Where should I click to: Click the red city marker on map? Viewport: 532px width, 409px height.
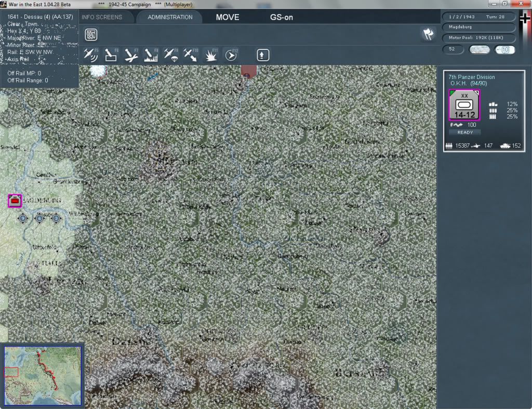pos(248,72)
